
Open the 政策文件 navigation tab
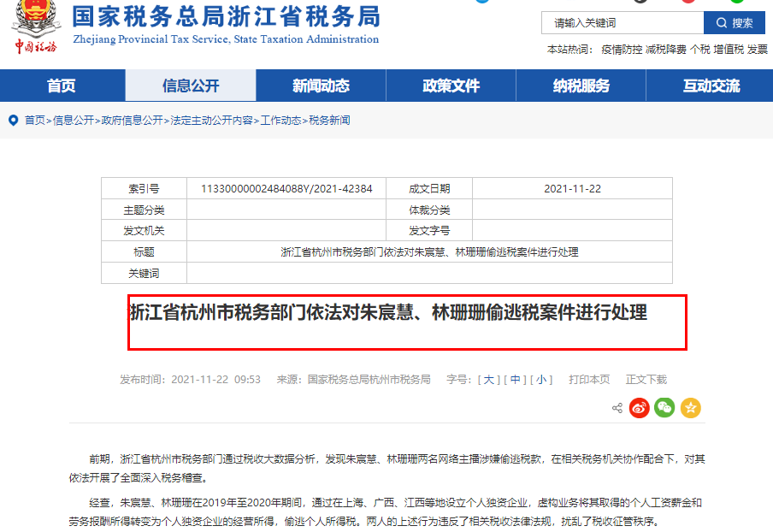click(451, 86)
